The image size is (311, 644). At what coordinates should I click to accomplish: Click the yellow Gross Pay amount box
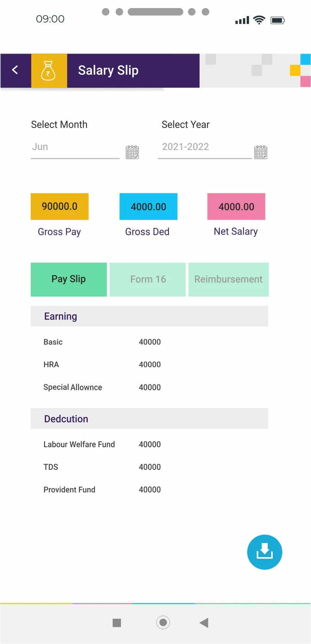[60, 206]
